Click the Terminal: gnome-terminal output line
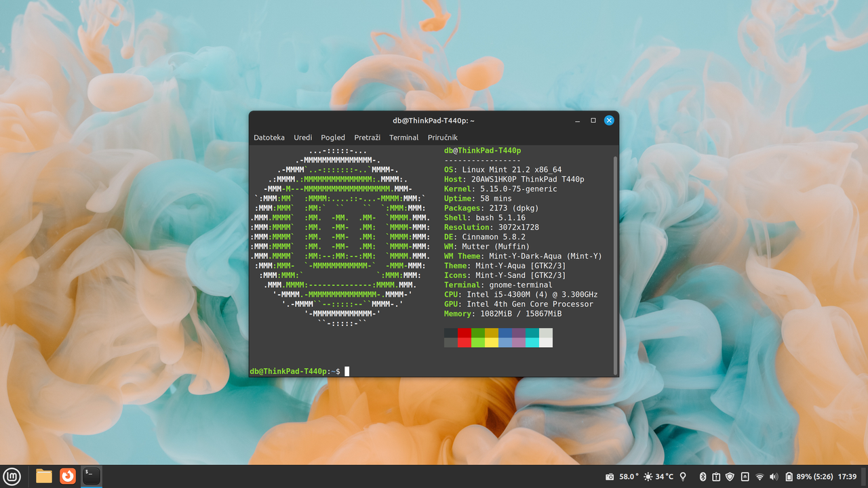868x488 pixels. pyautogui.click(x=498, y=285)
